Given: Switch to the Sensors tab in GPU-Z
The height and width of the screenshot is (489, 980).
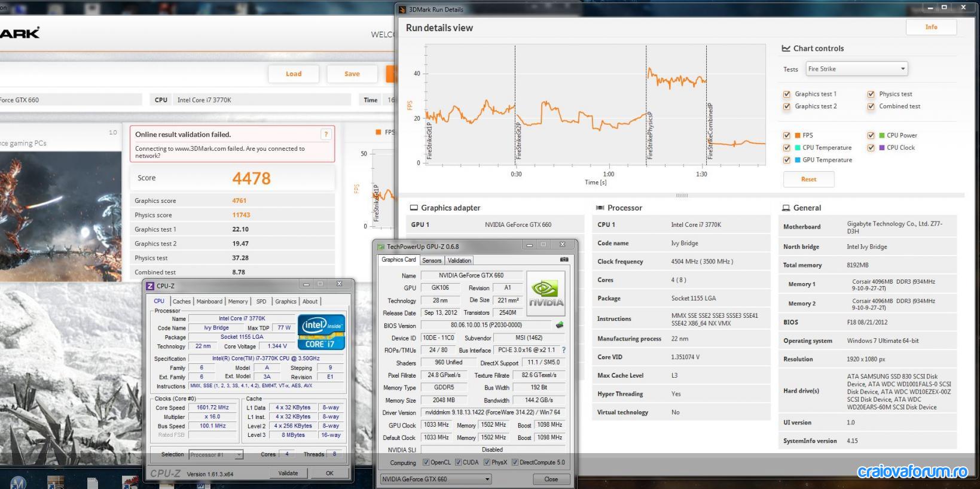Looking at the screenshot, I should [432, 260].
